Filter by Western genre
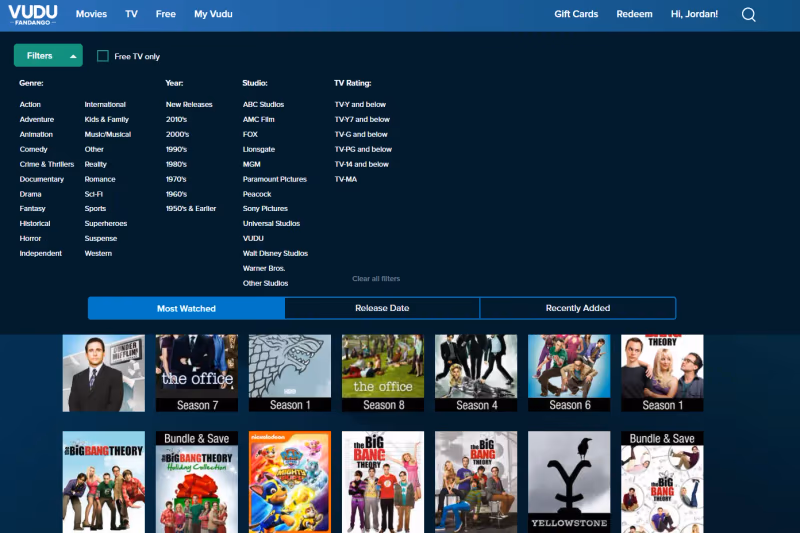The height and width of the screenshot is (533, 800). point(98,253)
